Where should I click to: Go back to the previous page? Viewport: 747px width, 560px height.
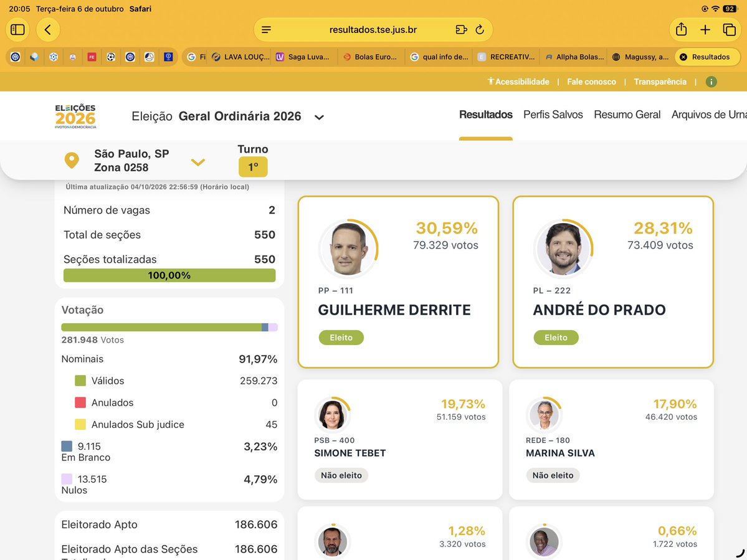coord(47,29)
